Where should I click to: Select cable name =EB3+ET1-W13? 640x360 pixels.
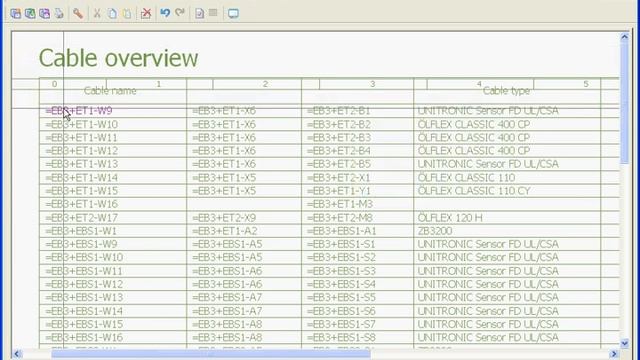(82, 164)
